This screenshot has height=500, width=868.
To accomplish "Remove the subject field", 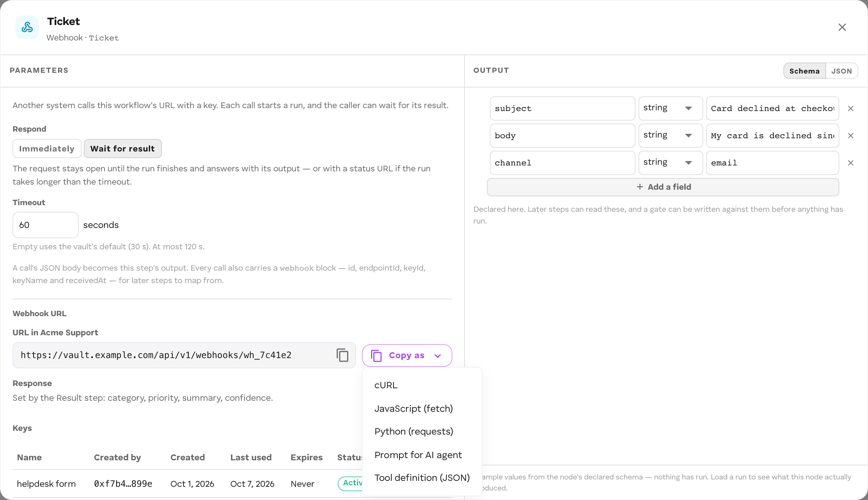I will tap(851, 108).
